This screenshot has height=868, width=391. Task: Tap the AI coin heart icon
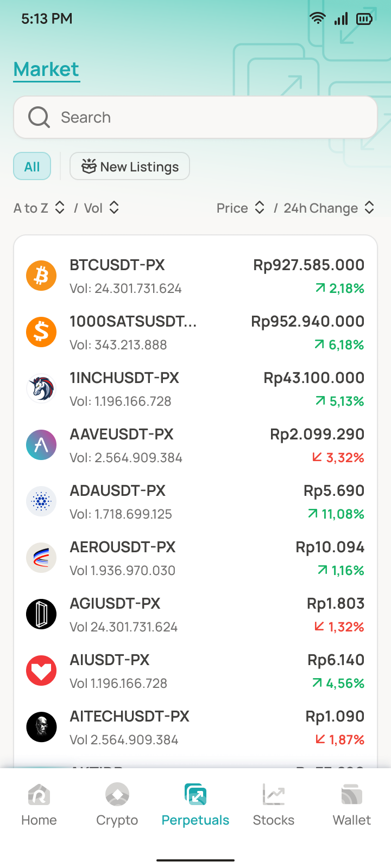(41, 671)
